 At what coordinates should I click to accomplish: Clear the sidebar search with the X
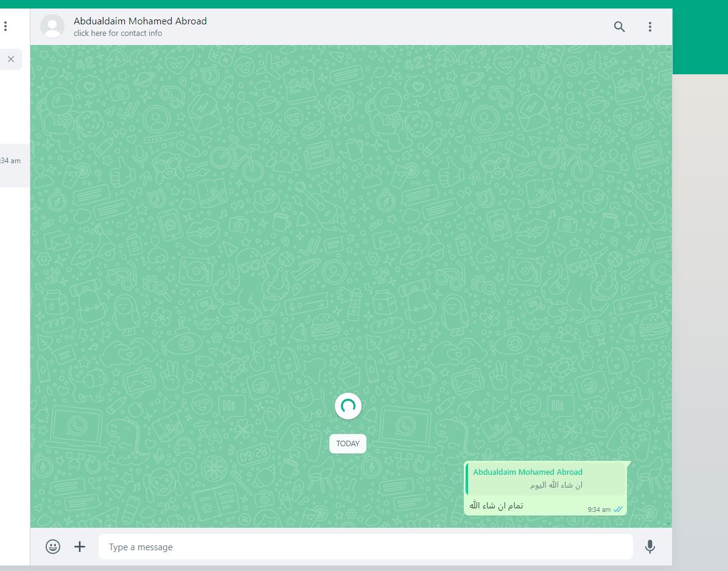11,59
